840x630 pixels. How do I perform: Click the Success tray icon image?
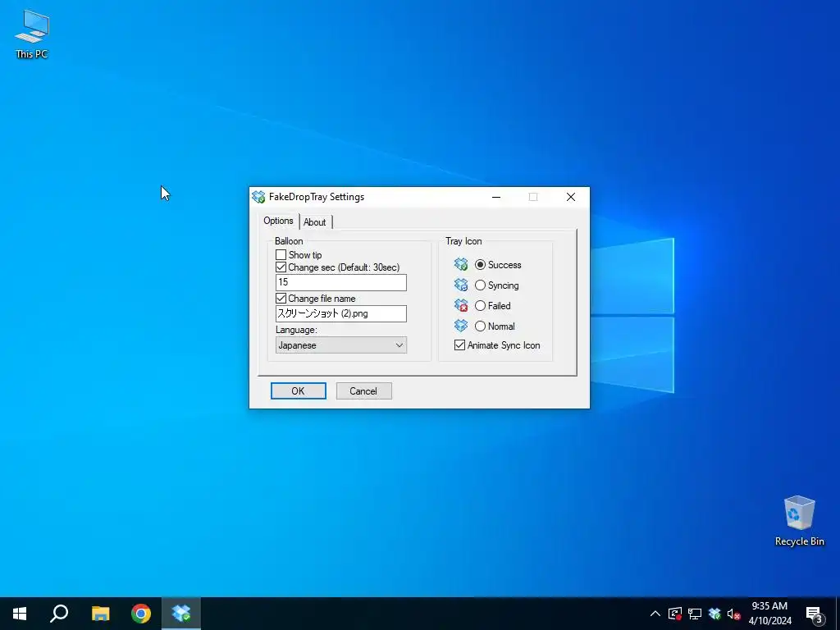point(461,264)
